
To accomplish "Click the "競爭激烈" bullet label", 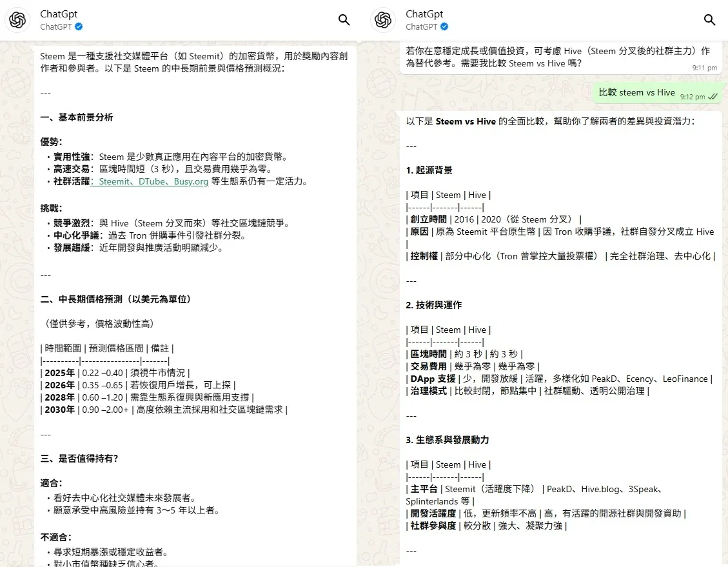I will coord(72,223).
